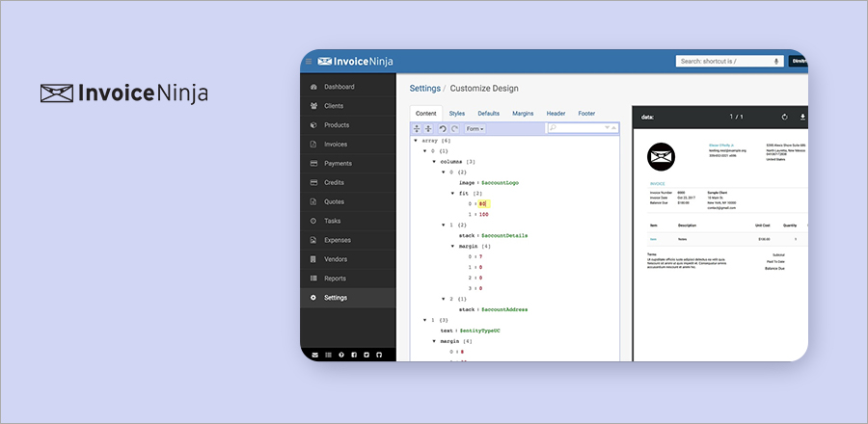Open the Defaults tab
This screenshot has height=424, width=868.
coord(489,114)
